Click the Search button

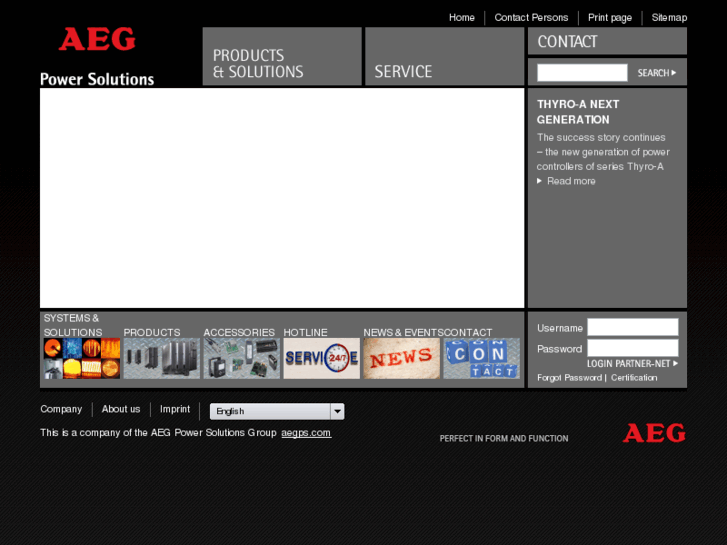[657, 73]
